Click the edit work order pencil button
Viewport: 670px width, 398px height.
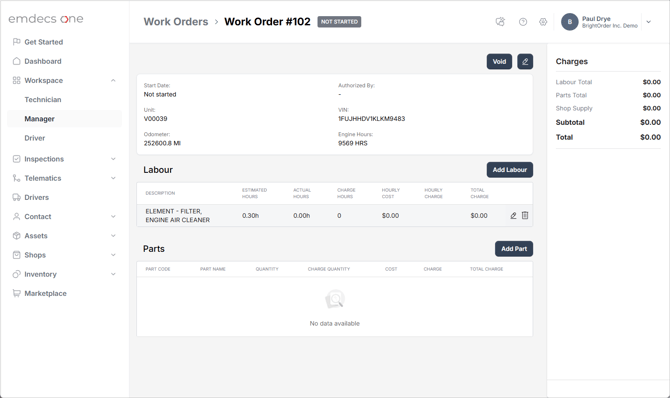coord(525,62)
